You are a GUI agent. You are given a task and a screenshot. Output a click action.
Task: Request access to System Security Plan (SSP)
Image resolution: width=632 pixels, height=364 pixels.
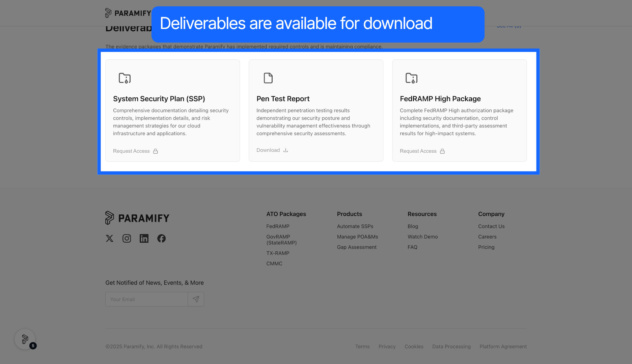[x=136, y=151]
